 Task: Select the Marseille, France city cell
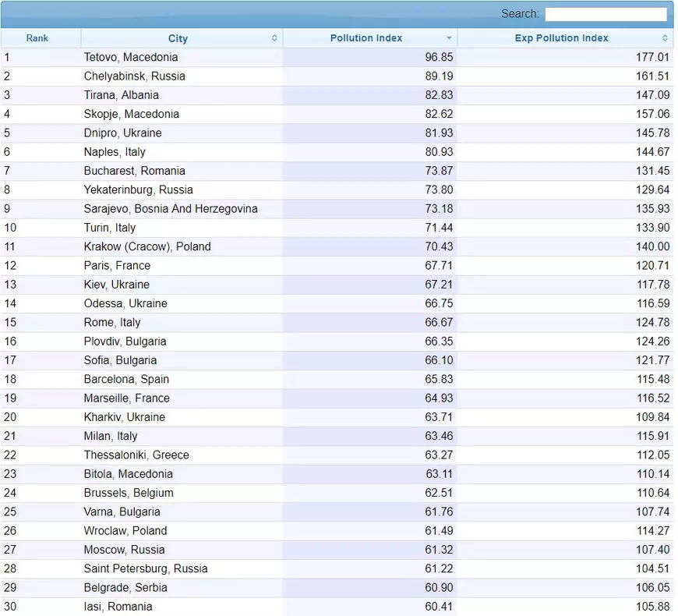182,398
